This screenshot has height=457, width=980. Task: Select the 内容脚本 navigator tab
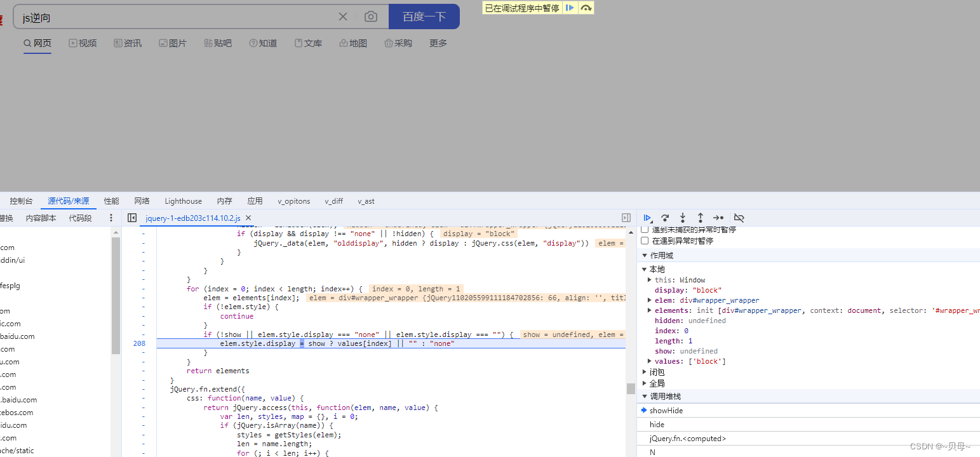pyautogui.click(x=41, y=218)
